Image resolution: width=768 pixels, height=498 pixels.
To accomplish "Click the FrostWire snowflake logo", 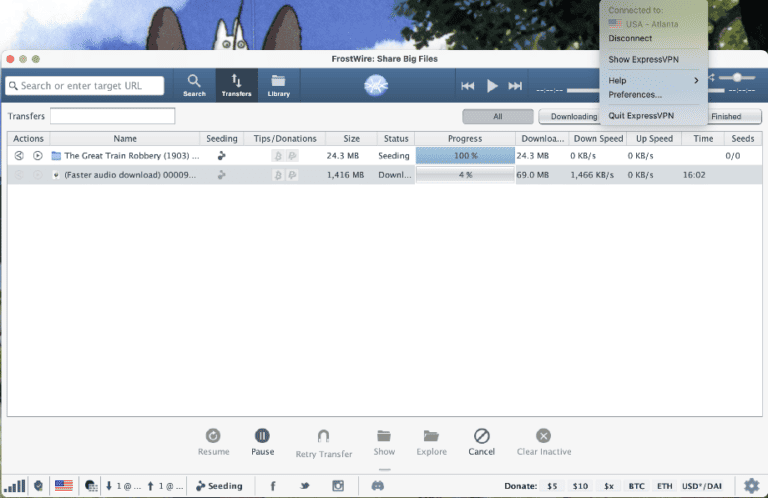I will [x=376, y=86].
